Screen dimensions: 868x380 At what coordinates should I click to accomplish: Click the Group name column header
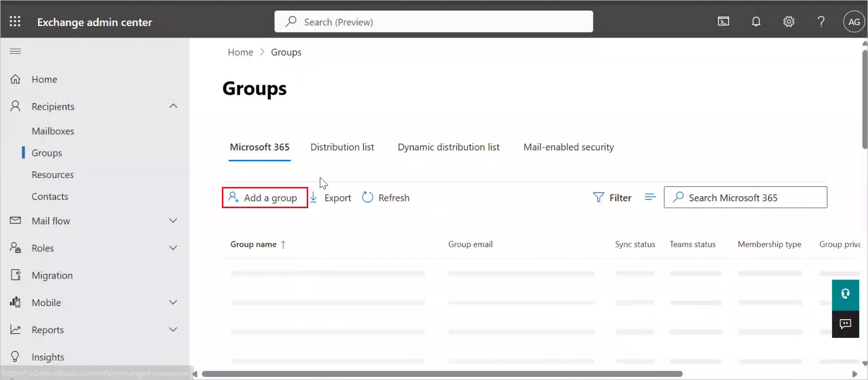coord(253,244)
